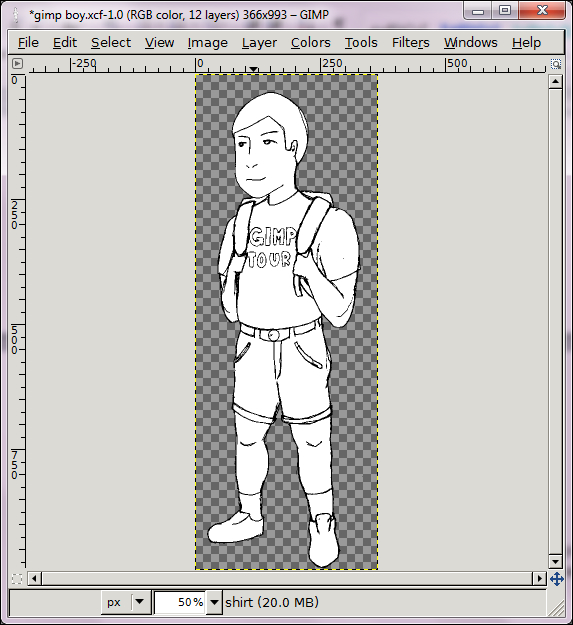Open the Colors menu
573x625 pixels.
(x=310, y=42)
